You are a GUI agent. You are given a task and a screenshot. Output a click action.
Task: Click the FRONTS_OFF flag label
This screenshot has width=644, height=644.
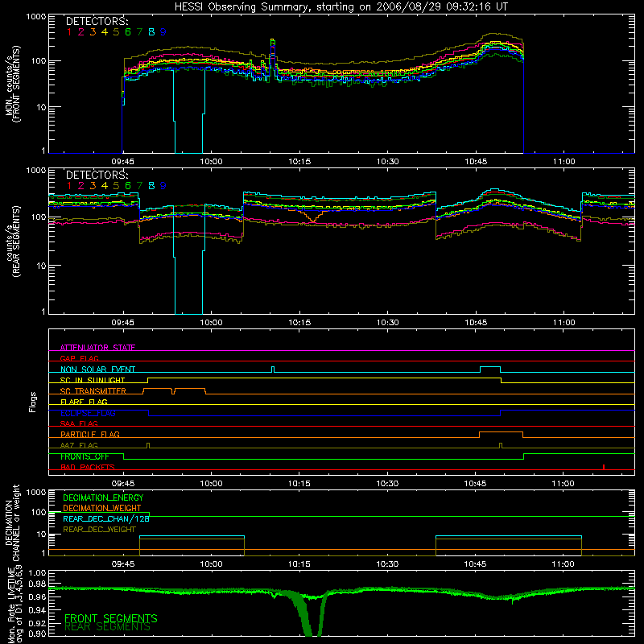(x=85, y=456)
